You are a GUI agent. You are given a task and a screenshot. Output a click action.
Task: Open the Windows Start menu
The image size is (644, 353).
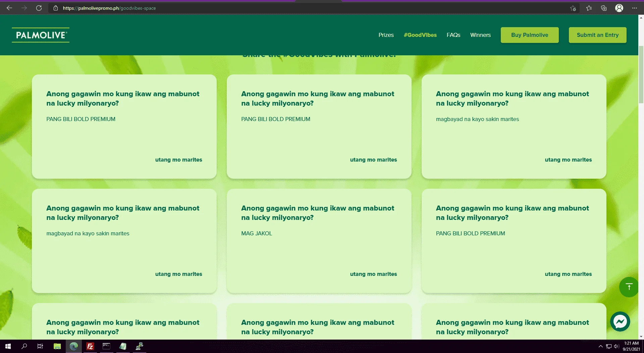click(8, 346)
